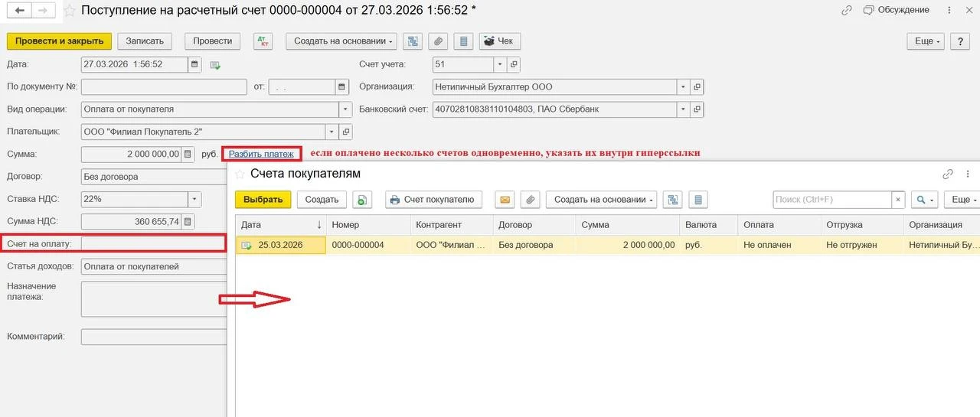
Task: Open the Счет учета 51 item details
Action: tap(514, 65)
